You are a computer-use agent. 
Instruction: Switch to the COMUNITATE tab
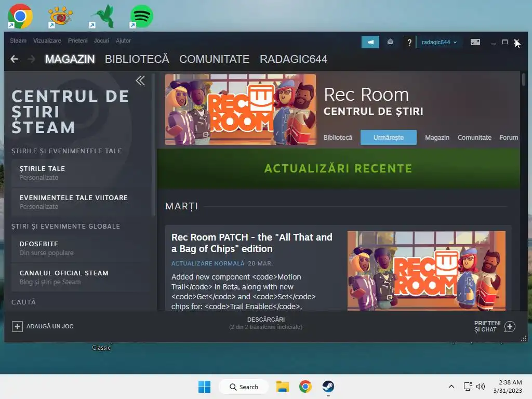click(x=215, y=59)
